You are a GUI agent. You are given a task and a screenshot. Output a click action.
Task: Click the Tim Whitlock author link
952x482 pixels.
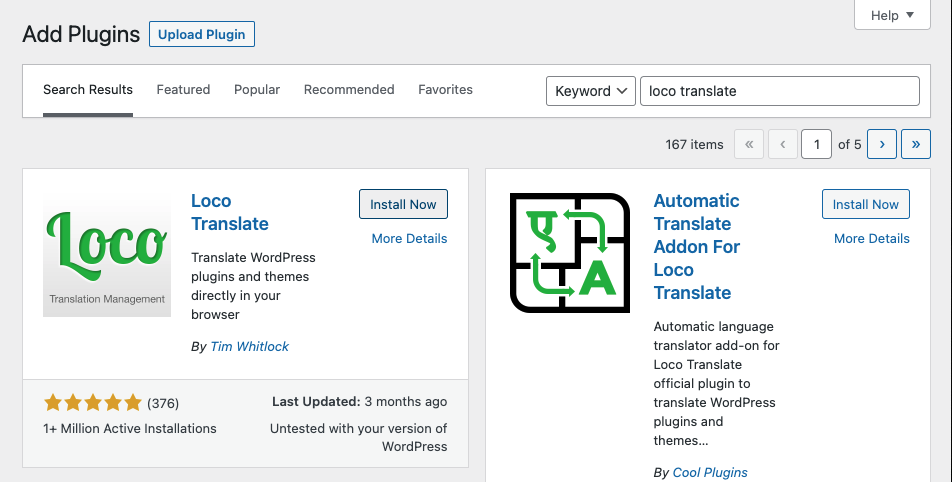[x=249, y=346]
